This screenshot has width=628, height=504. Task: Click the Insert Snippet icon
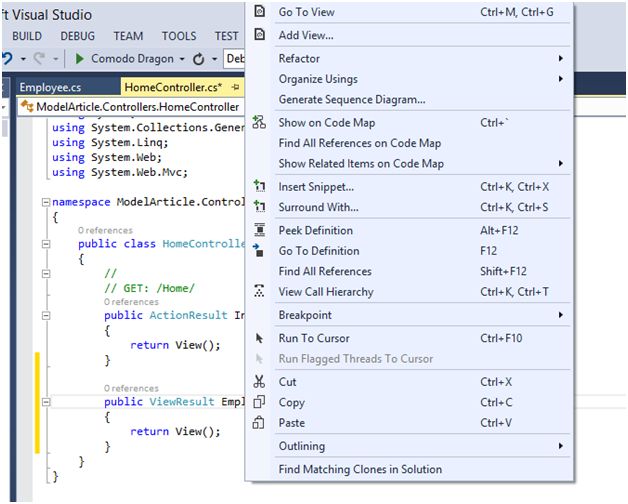point(260,187)
